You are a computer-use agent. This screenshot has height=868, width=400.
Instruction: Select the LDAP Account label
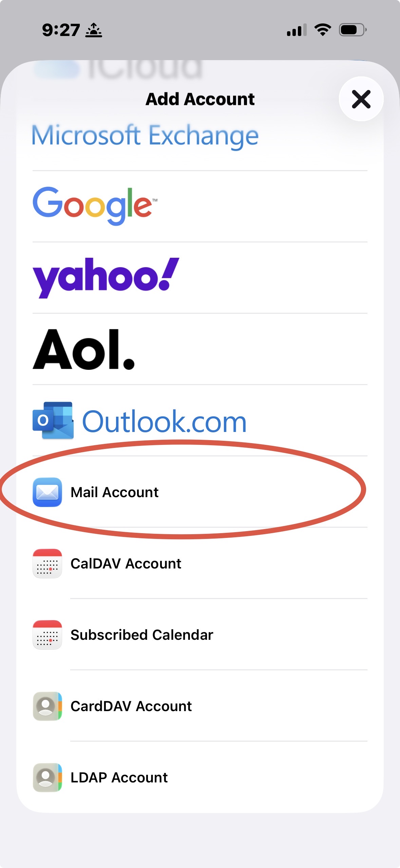[119, 777]
